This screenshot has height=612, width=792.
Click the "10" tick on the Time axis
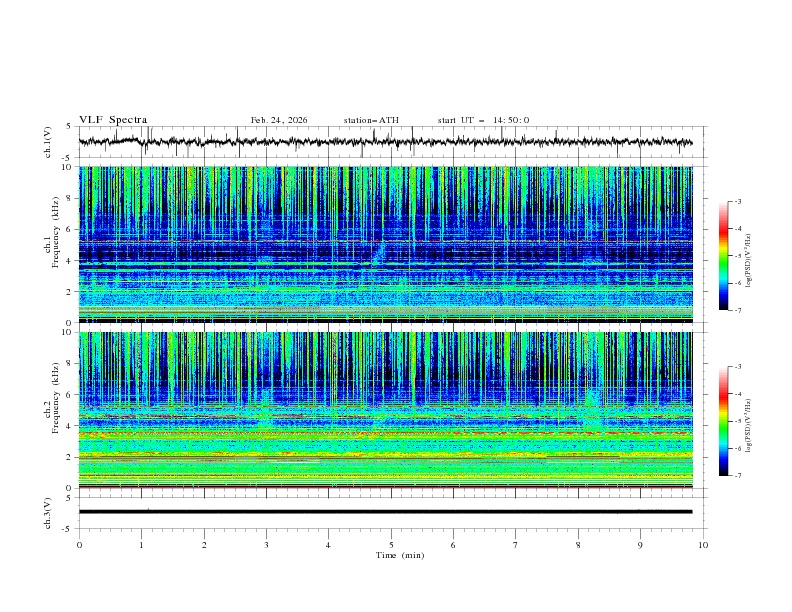pyautogui.click(x=703, y=545)
